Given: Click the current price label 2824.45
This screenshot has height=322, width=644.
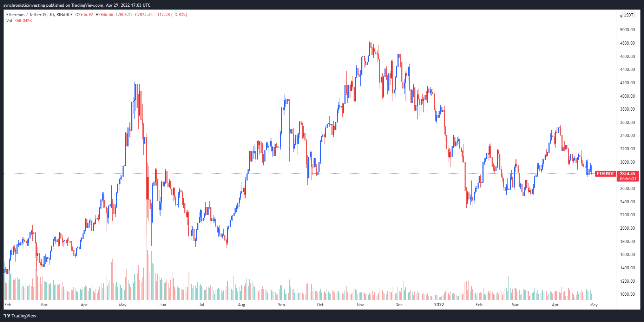Looking at the screenshot, I should pyautogui.click(x=627, y=174).
